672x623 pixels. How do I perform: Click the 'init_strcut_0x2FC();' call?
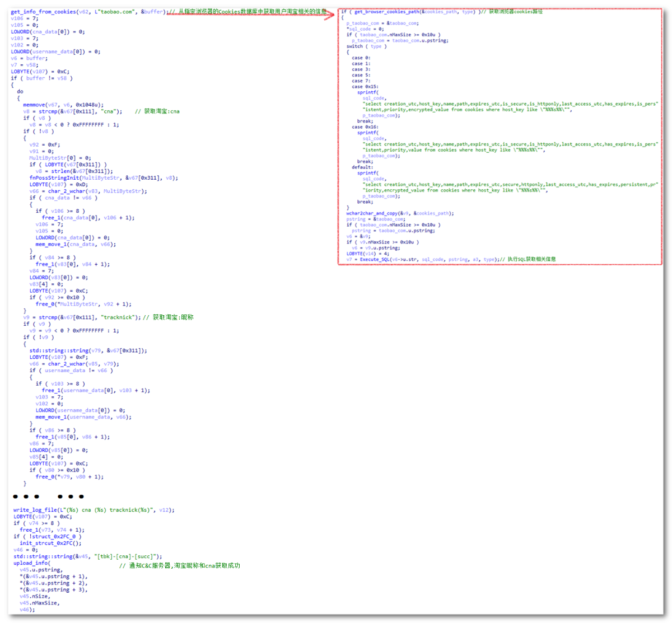click(x=51, y=543)
